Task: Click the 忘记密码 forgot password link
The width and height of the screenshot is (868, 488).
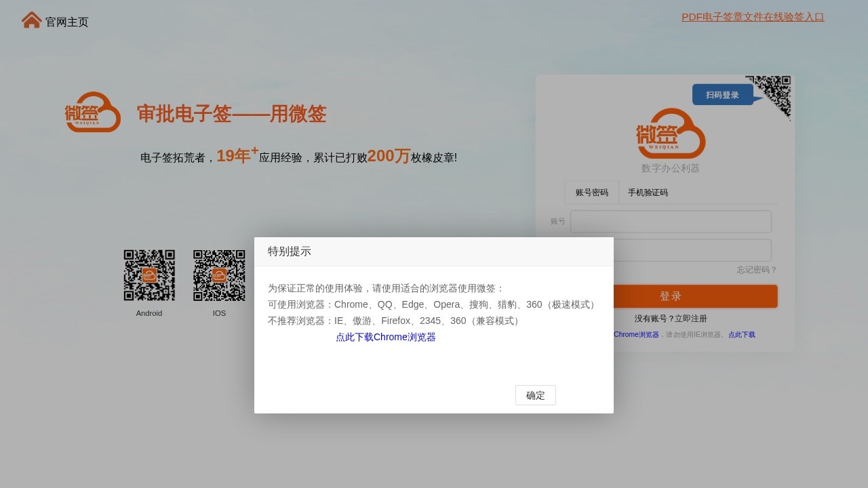Action: click(x=753, y=269)
